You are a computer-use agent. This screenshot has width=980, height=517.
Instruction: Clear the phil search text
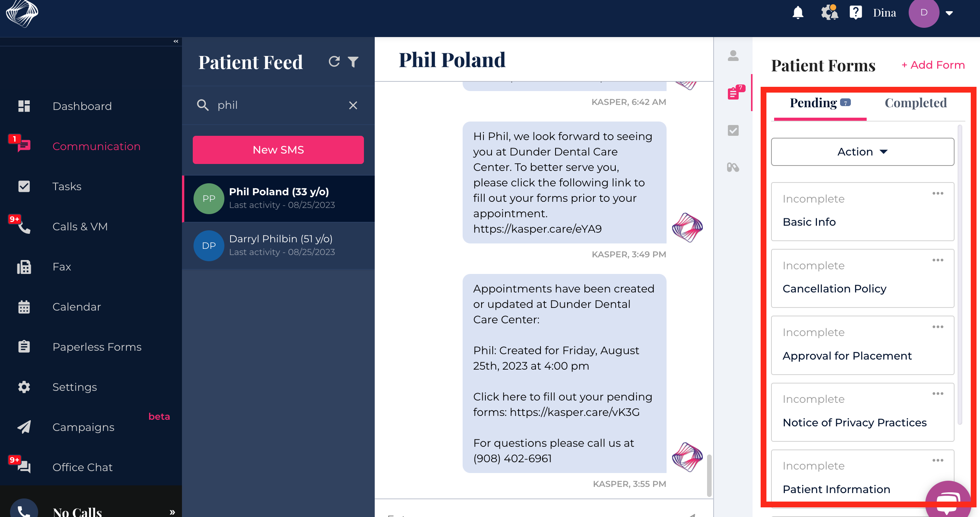353,105
